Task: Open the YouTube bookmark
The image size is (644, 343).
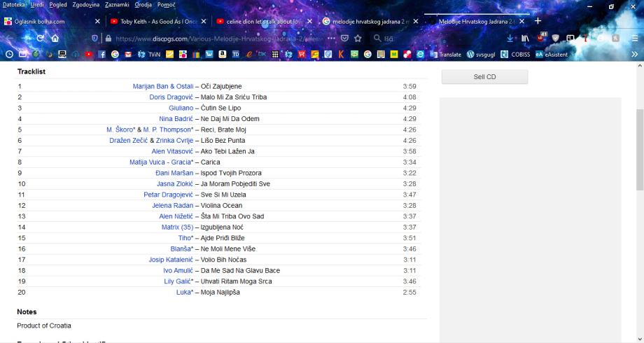Action: [89, 54]
